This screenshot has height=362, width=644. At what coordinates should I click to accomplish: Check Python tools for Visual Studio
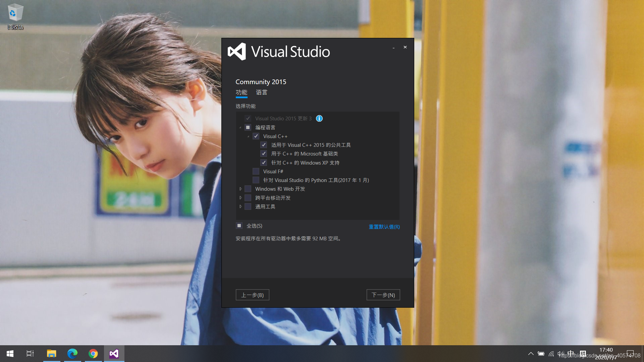[x=256, y=180]
